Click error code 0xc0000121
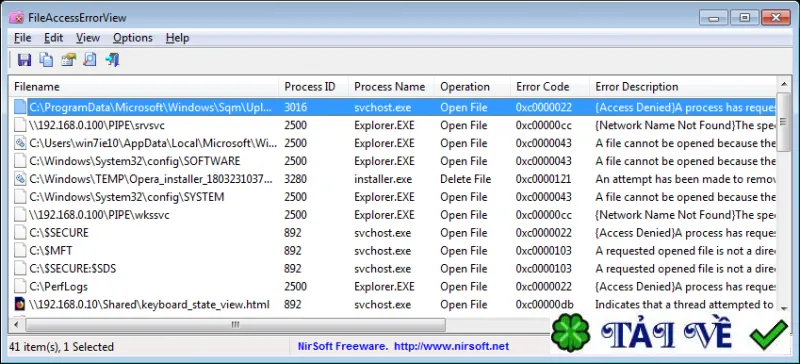 543,179
